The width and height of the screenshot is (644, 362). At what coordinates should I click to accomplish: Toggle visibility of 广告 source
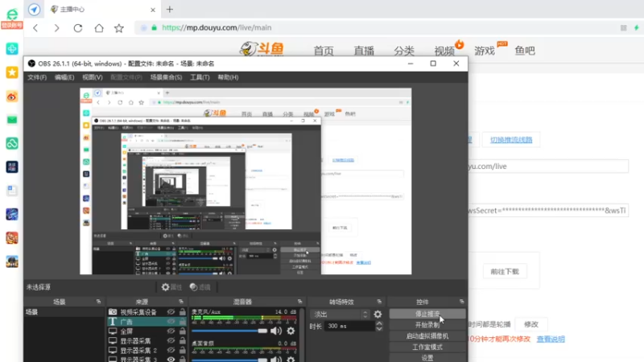coord(171,321)
